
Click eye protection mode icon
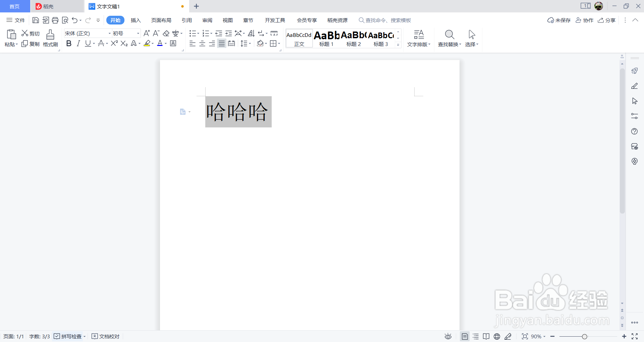tap(448, 336)
